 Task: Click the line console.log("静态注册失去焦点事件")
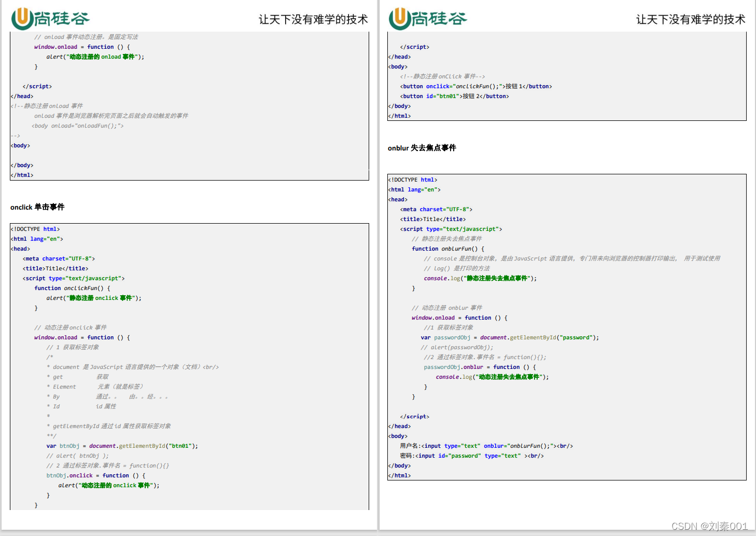[x=480, y=278]
